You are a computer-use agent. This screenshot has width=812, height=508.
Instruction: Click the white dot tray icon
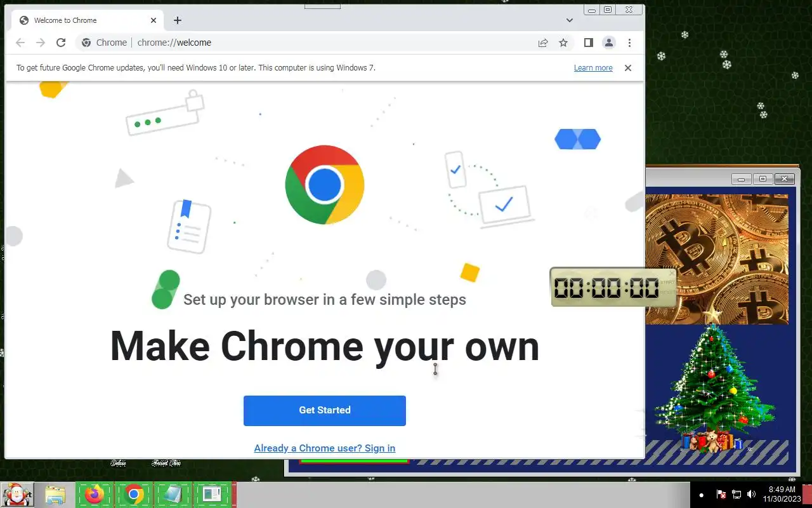coord(701,495)
